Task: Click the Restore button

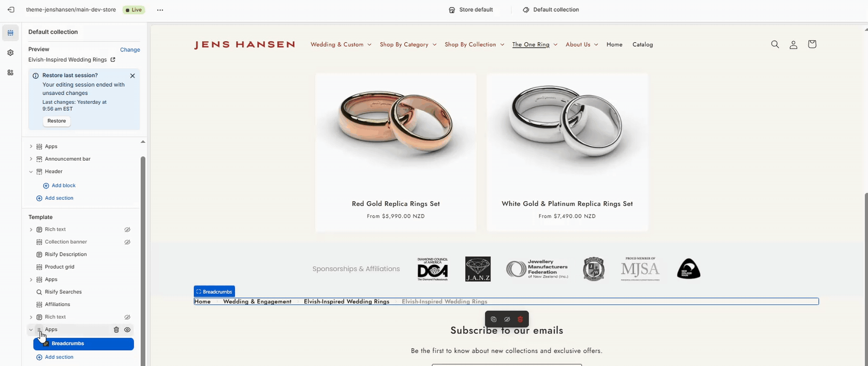Action: pos(57,121)
